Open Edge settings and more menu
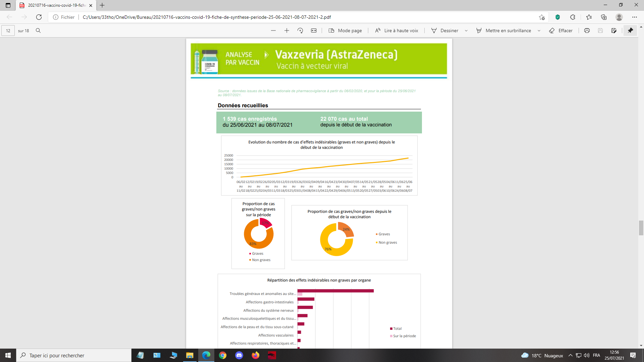Viewport: 644px width, 362px height. [x=634, y=17]
